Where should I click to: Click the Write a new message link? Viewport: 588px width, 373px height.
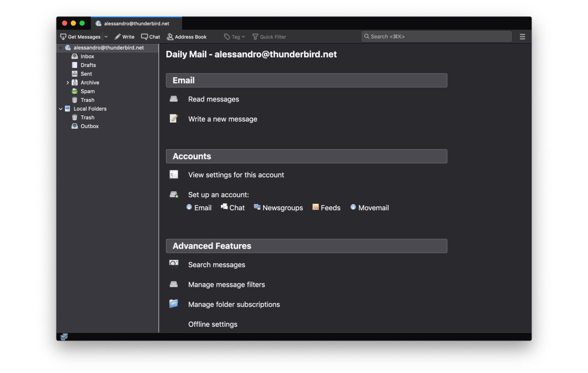coord(223,119)
